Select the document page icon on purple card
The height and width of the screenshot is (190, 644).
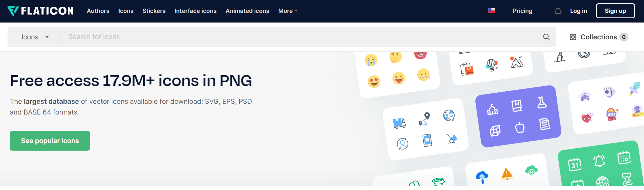544,124
